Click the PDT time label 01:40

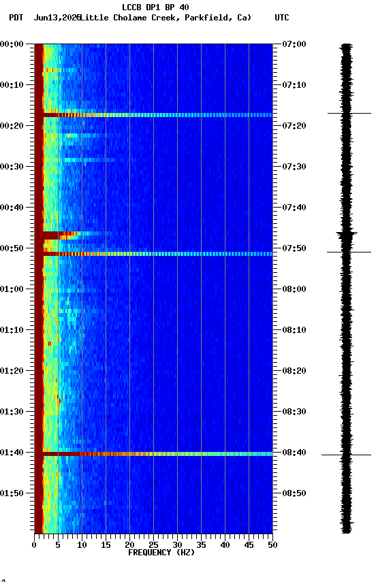tap(12, 453)
